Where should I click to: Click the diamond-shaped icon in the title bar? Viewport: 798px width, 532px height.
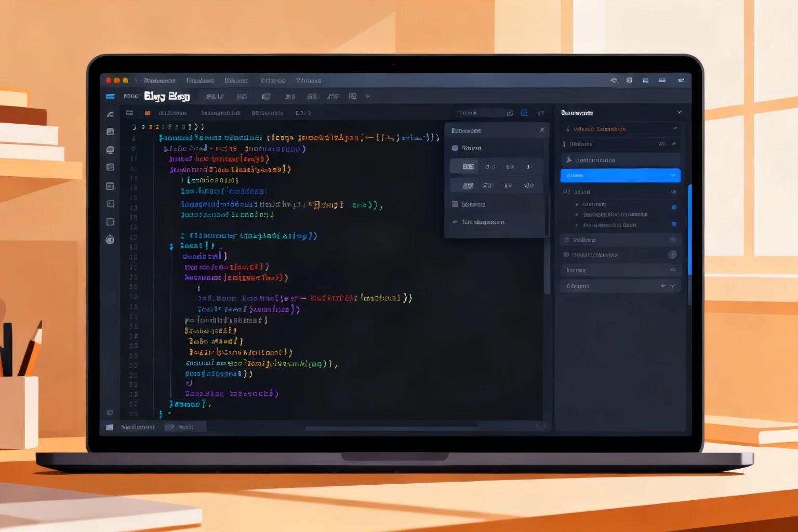pyautogui.click(x=614, y=81)
